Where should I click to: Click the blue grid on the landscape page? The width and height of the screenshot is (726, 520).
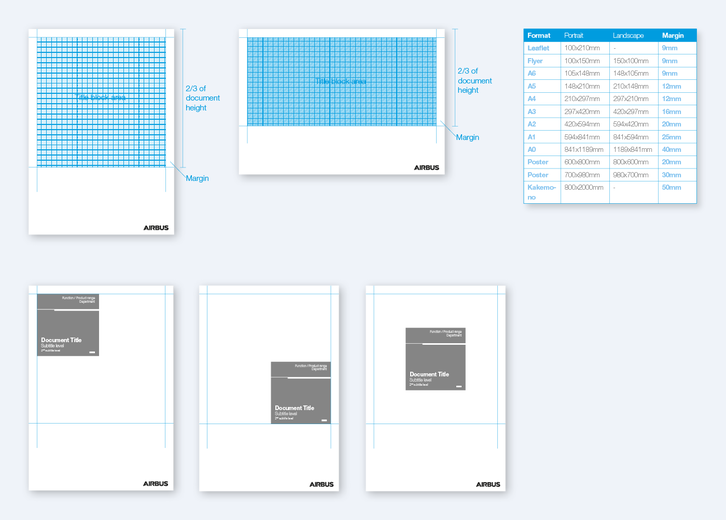click(342, 82)
